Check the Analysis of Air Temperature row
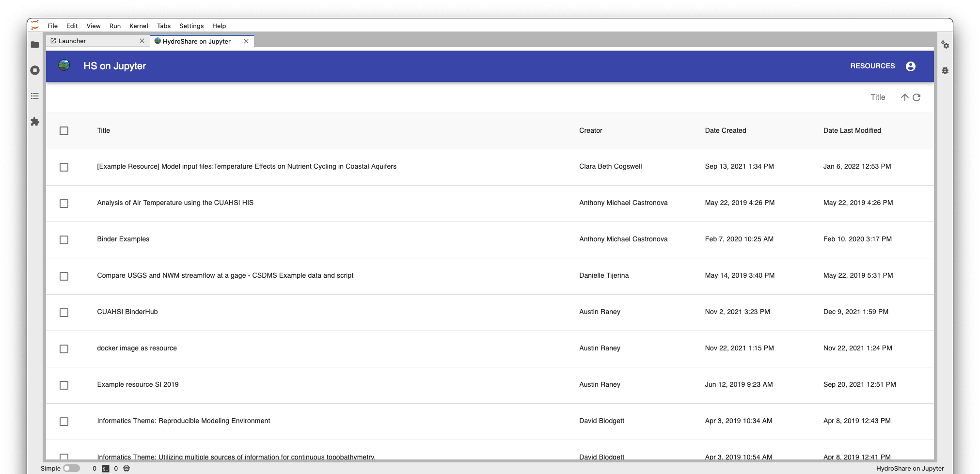The height and width of the screenshot is (474, 980). click(x=64, y=204)
